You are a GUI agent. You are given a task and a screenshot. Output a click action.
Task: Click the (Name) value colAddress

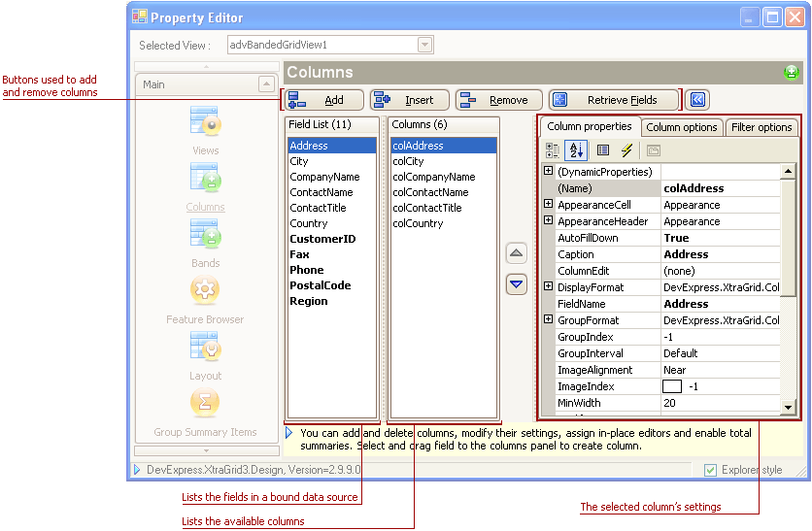721,188
